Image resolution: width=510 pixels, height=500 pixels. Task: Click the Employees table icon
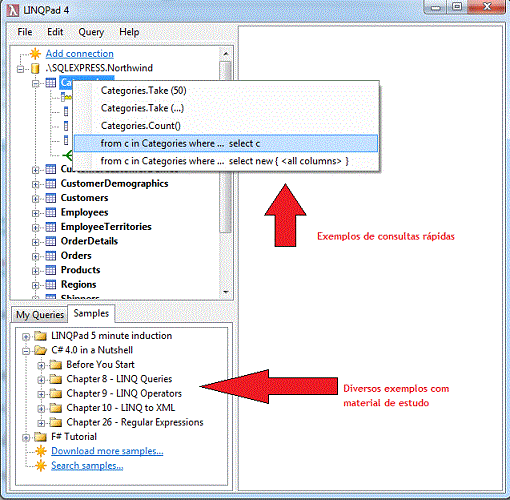pos(51,213)
